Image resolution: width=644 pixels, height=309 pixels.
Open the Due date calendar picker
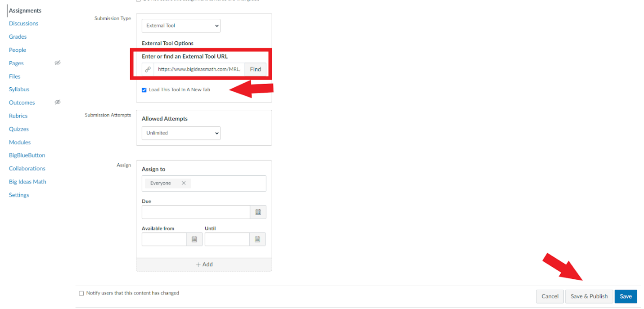click(x=258, y=212)
